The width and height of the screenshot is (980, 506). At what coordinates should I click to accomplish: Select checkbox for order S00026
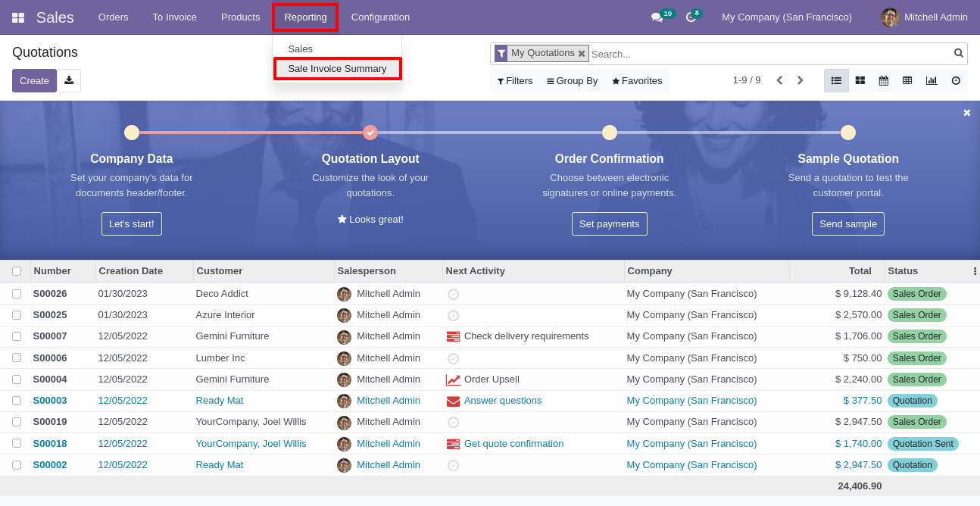[x=17, y=294]
